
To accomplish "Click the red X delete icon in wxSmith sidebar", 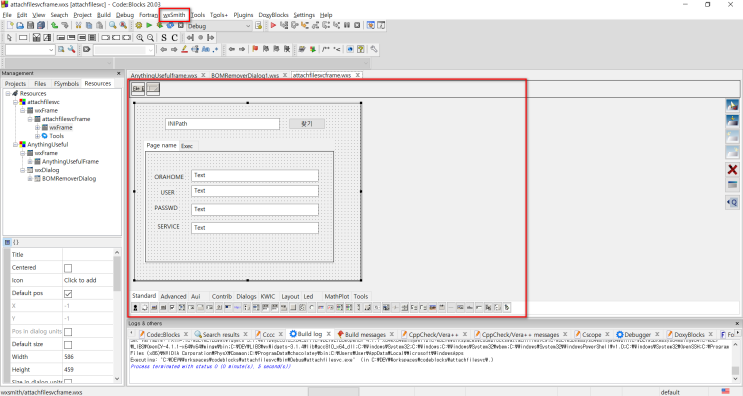I will pyautogui.click(x=732, y=169).
